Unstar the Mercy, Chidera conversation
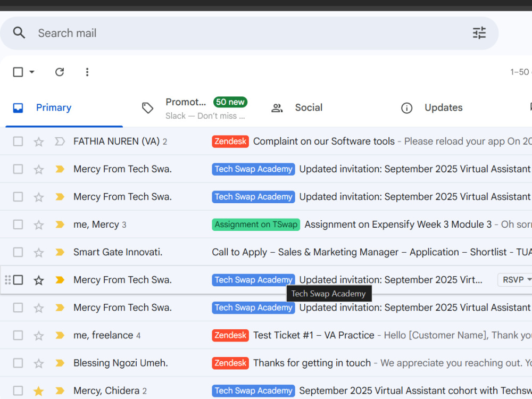 (x=39, y=391)
